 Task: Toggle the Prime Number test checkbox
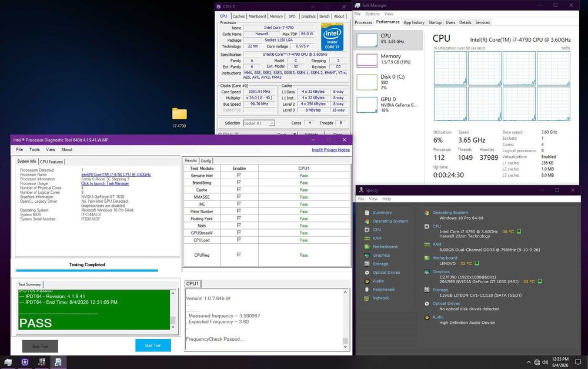pos(239,211)
